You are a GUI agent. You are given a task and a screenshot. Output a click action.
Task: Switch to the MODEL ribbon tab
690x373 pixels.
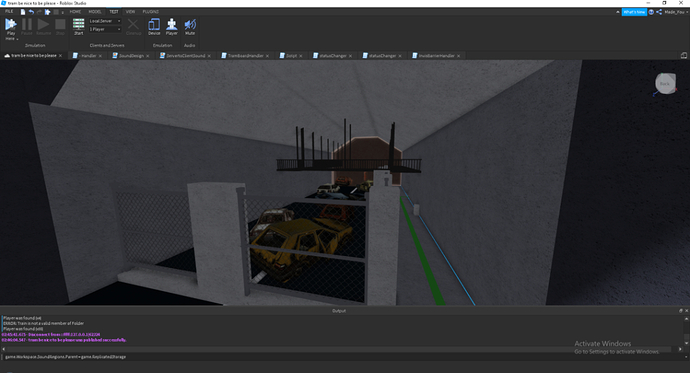pos(95,12)
